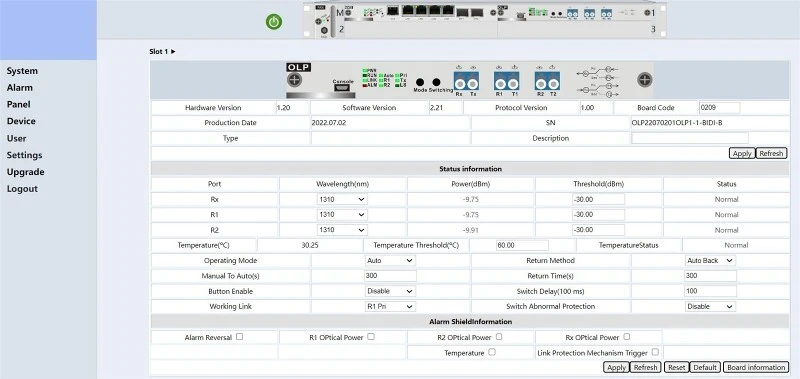The height and width of the screenshot is (379, 800).
Task: Click the right screw on OLP panel
Action: pyautogui.click(x=644, y=79)
